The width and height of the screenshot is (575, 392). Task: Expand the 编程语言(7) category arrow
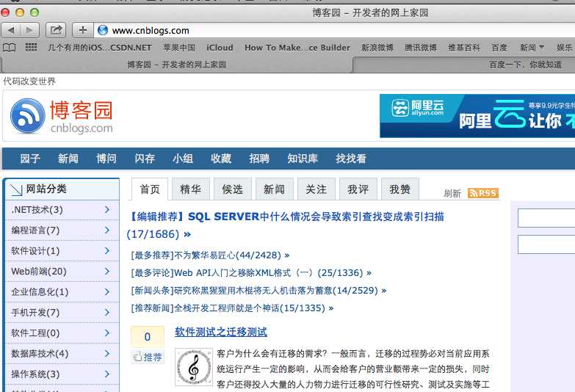[107, 231]
